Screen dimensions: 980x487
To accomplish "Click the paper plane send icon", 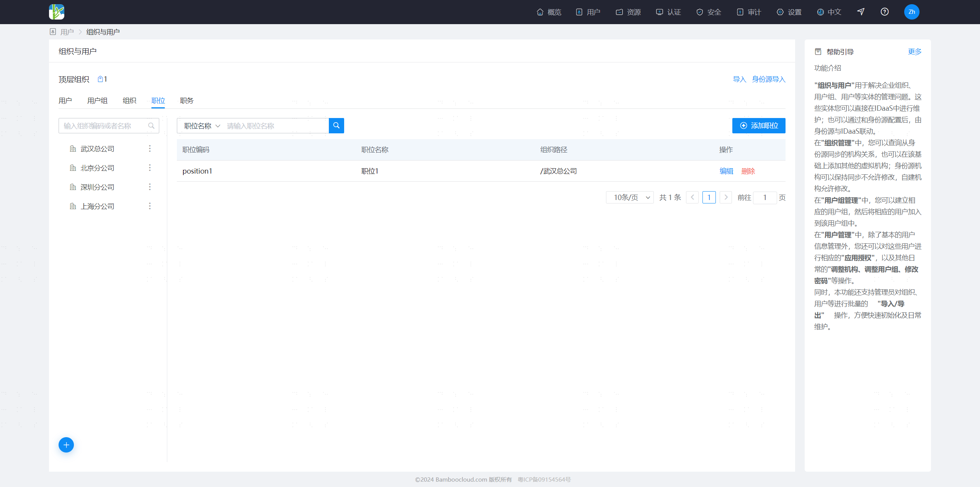I will (x=861, y=12).
